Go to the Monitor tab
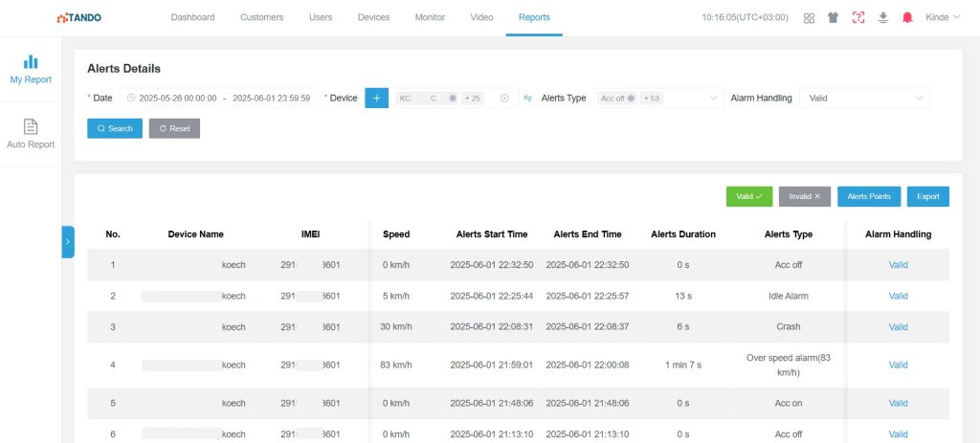The height and width of the screenshot is (443, 980). pos(430,17)
